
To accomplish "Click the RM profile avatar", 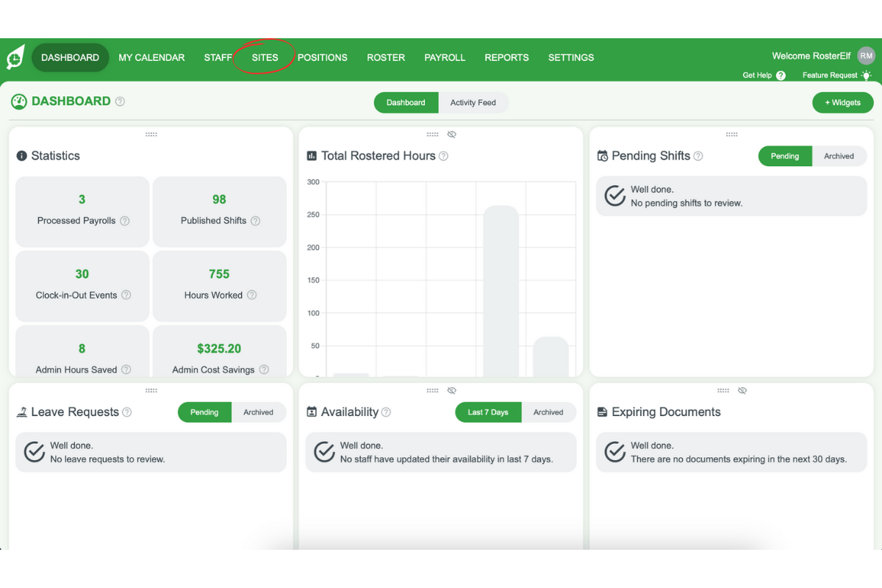I will coord(866,55).
